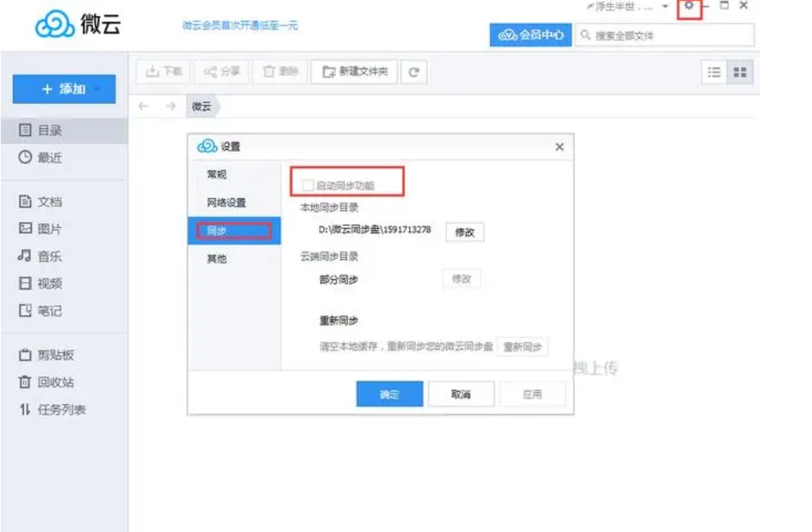Switch to list view icon
The image size is (812, 532).
(714, 72)
